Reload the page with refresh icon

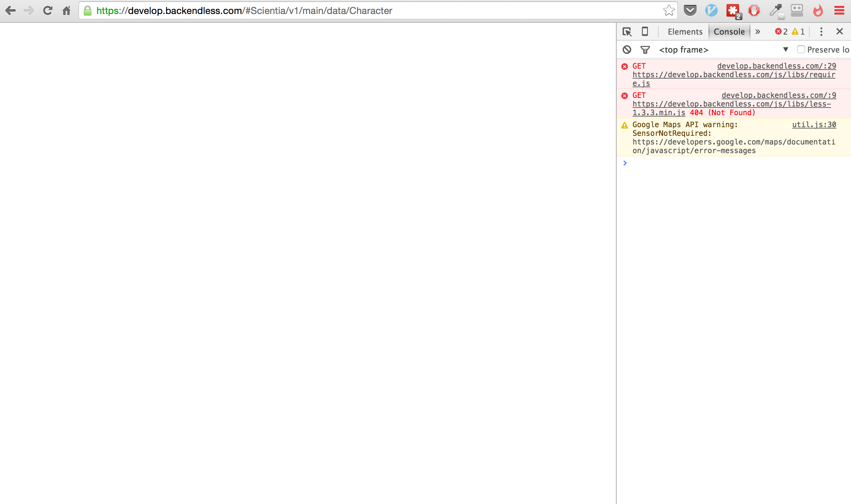pyautogui.click(x=48, y=11)
